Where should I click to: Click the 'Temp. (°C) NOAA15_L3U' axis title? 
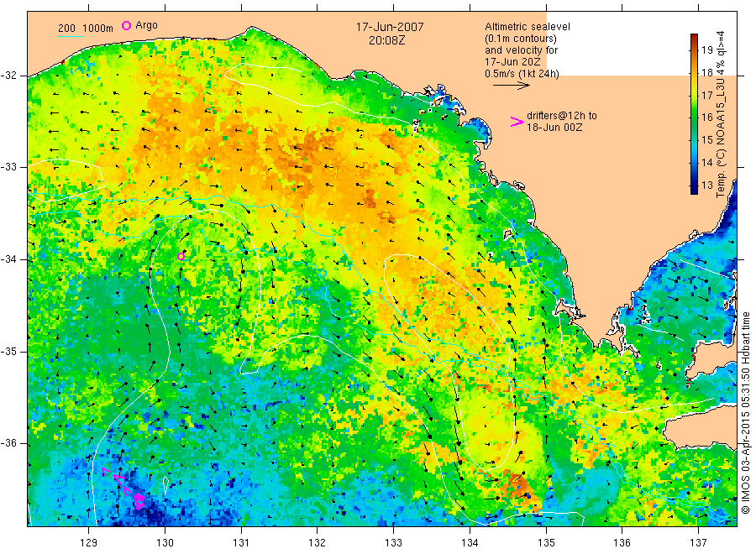point(721,139)
